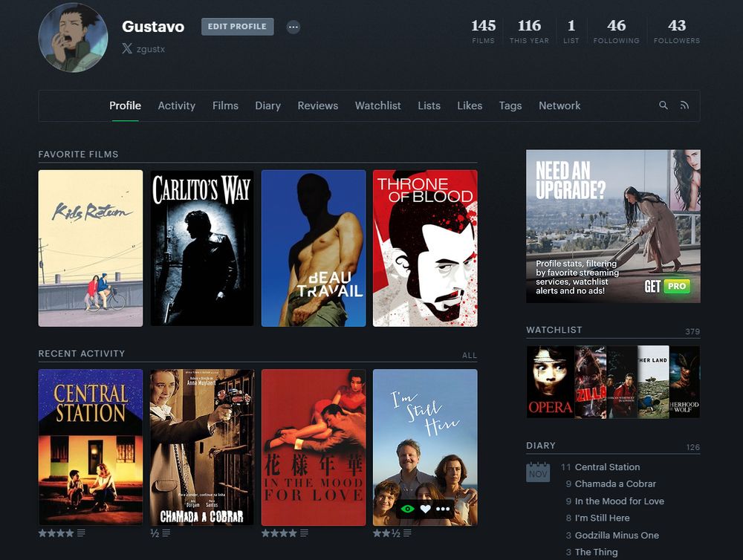
Task: Open the Recent Activity section heading
Action: [x=82, y=354]
